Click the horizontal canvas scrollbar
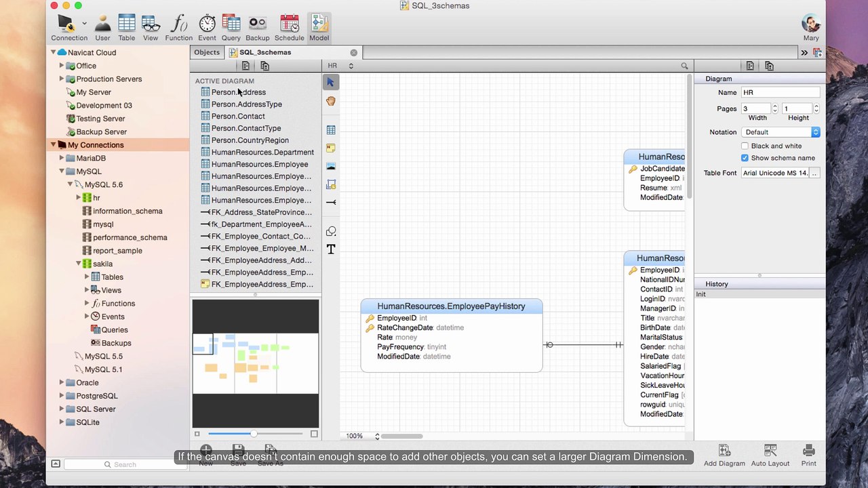 [401, 436]
